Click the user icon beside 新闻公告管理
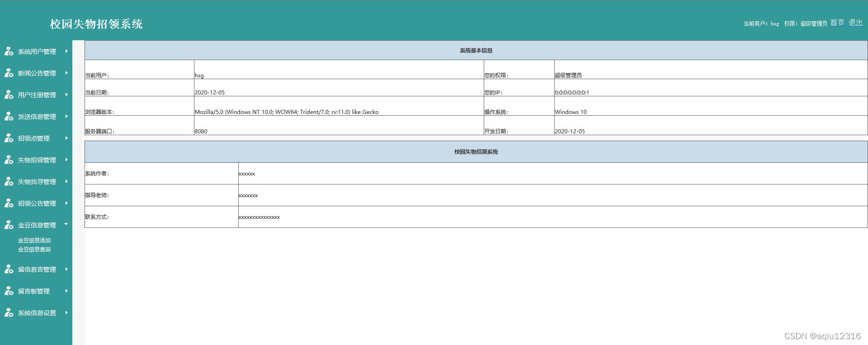The width and height of the screenshot is (868, 345). pos(9,73)
